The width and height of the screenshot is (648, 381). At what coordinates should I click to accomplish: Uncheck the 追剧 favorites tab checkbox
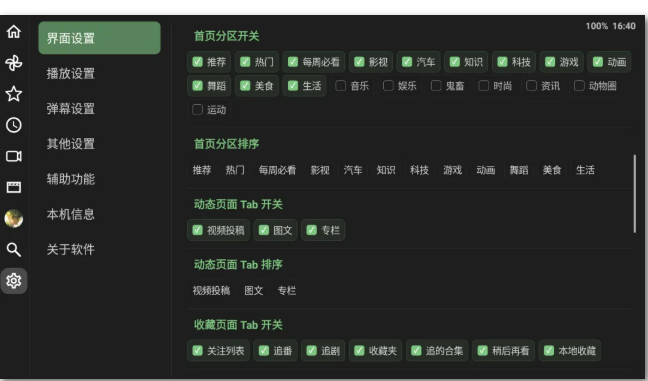312,350
